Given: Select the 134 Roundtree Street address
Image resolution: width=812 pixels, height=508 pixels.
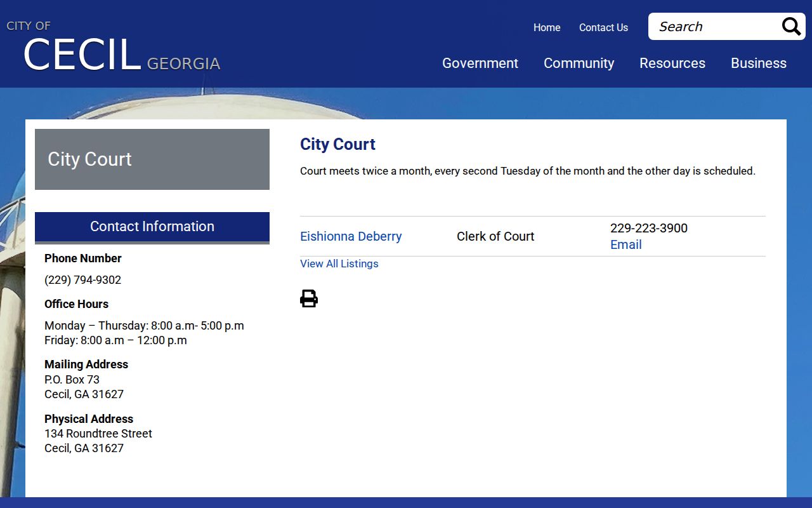Looking at the screenshot, I should 98,434.
